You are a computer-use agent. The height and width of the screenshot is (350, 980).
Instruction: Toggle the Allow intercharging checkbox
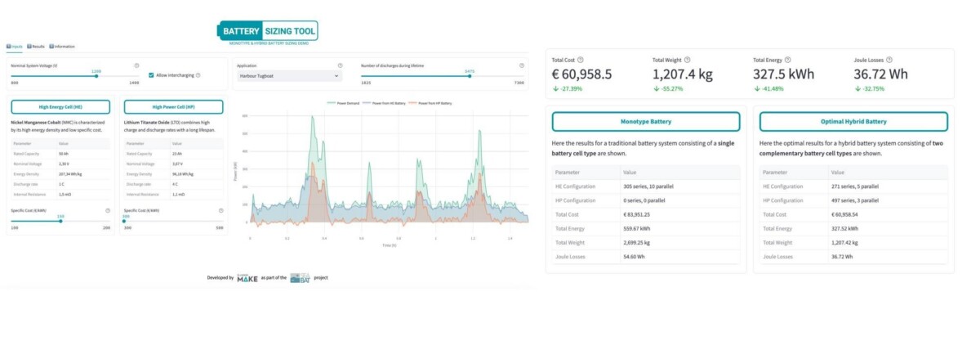click(151, 75)
